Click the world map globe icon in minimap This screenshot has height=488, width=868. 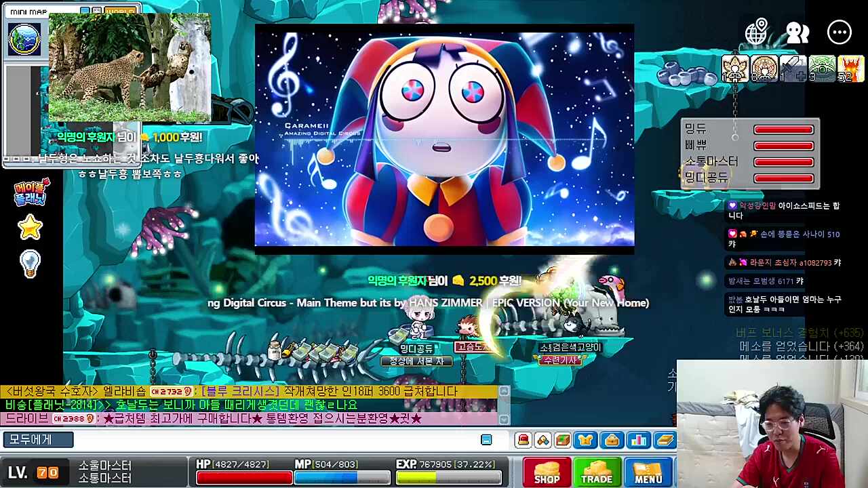click(24, 39)
